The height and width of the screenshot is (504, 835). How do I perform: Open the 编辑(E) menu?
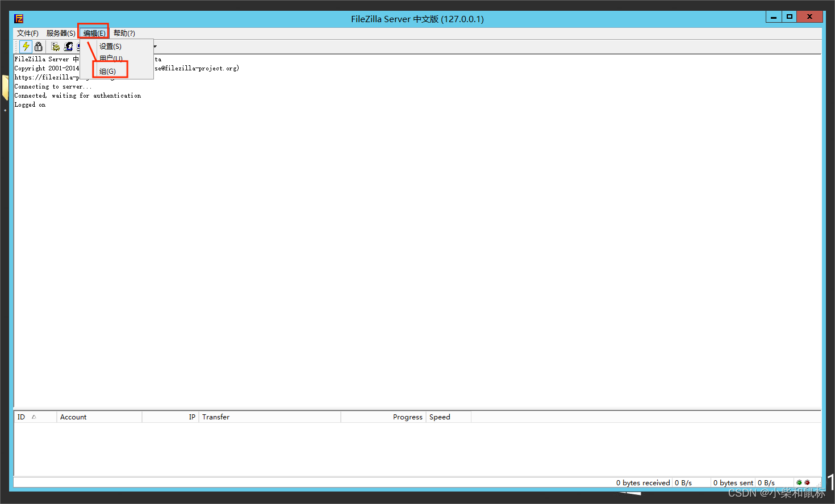pos(94,33)
